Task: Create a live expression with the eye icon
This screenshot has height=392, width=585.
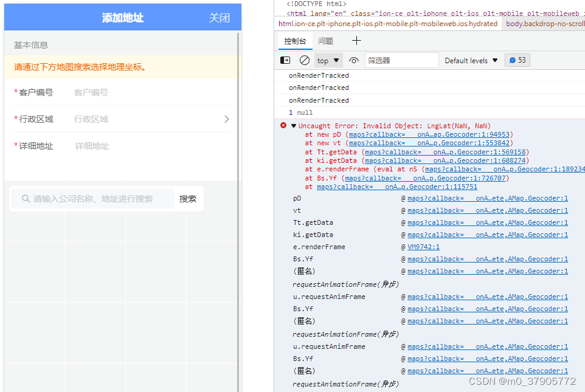Action: (x=352, y=60)
